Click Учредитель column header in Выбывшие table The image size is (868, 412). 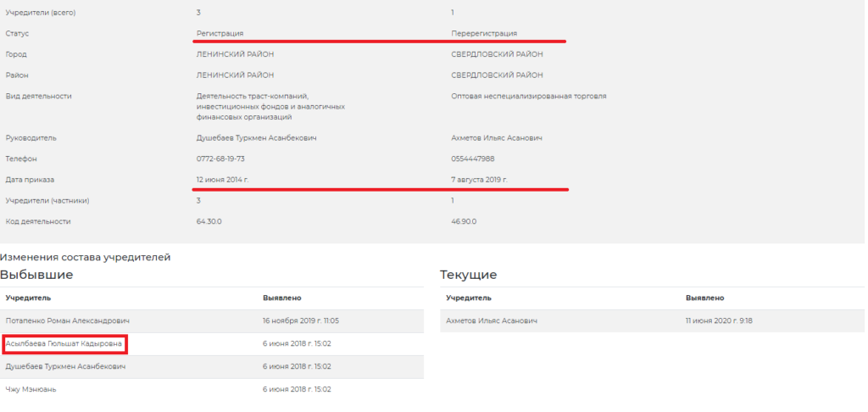tap(28, 298)
